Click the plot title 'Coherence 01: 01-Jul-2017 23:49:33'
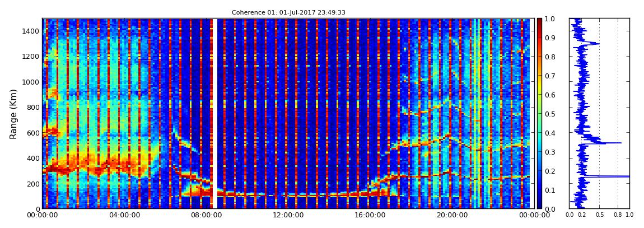 point(288,12)
